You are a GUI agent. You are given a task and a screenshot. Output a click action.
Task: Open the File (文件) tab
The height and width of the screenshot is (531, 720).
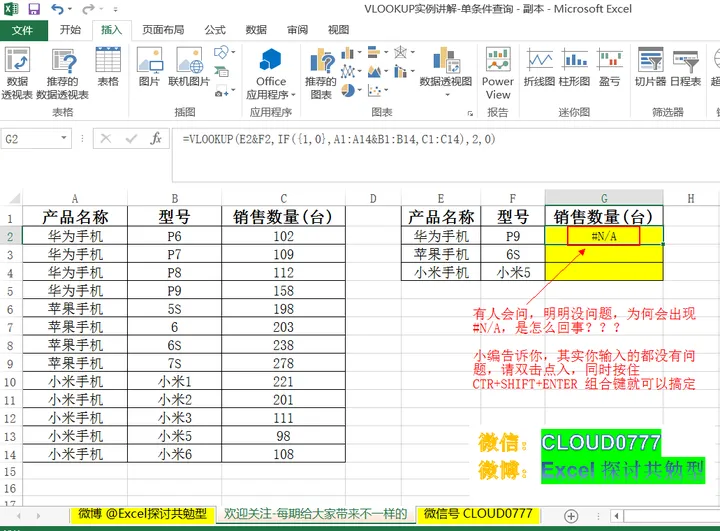tap(22, 30)
